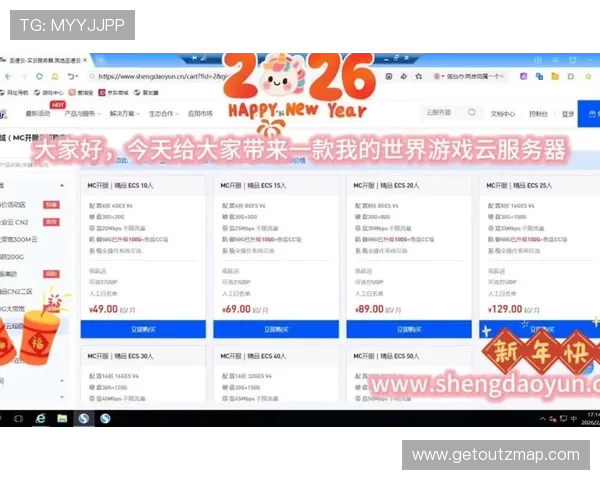Expand the 产品与服务 navigation dropdown
This screenshot has width=600, height=480.
click(x=83, y=114)
